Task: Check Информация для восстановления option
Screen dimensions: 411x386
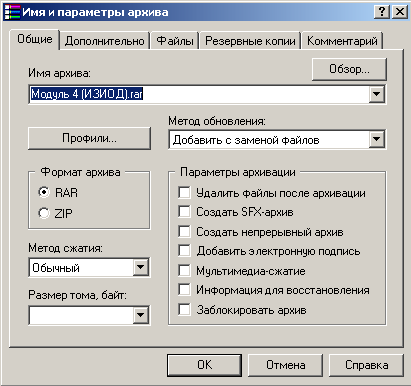Action: (x=184, y=290)
